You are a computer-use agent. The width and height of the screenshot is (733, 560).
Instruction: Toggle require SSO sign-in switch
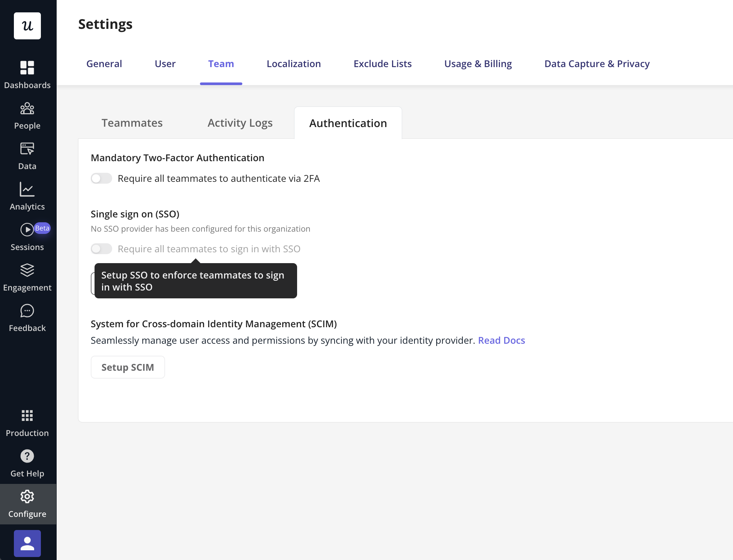(101, 249)
